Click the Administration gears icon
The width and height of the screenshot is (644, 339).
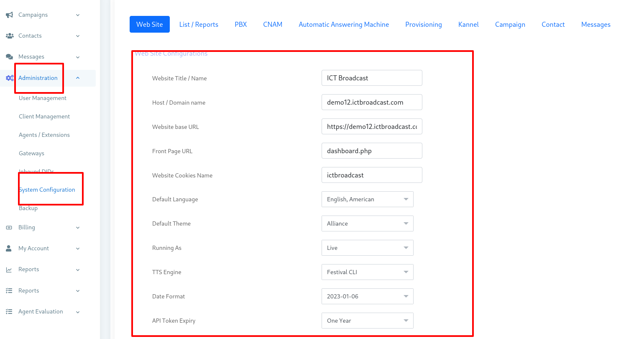pos(9,78)
